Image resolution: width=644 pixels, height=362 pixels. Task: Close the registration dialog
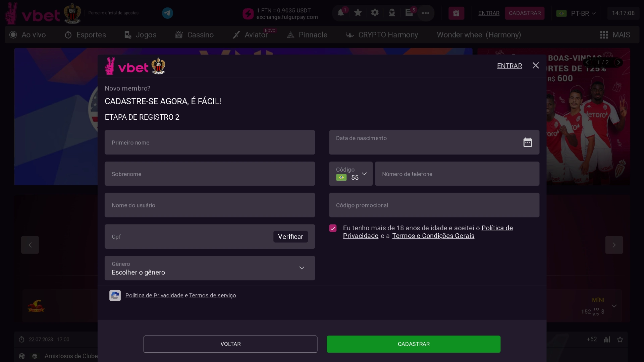click(x=536, y=65)
